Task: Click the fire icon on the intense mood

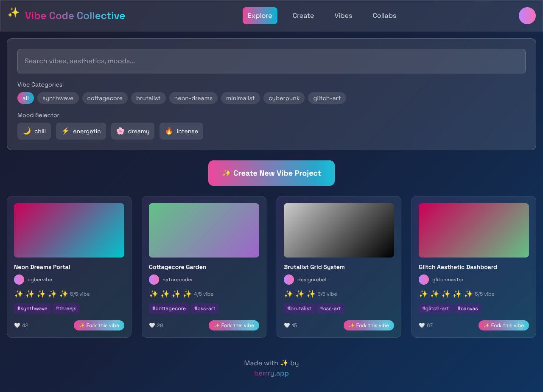Action: click(x=170, y=131)
